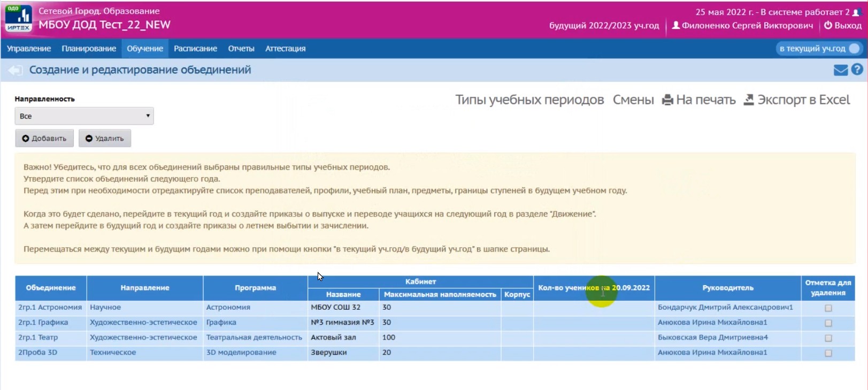
Task: Click the back arrow icon near the page title
Action: pos(15,70)
